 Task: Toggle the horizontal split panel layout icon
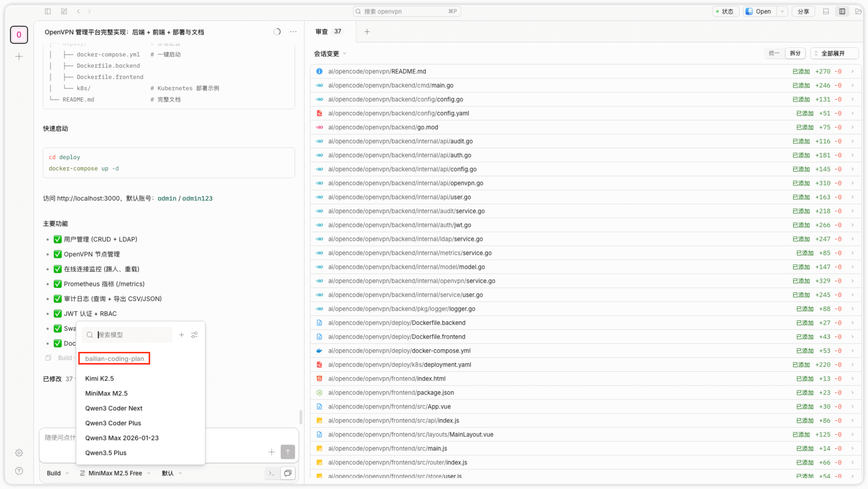click(x=826, y=11)
